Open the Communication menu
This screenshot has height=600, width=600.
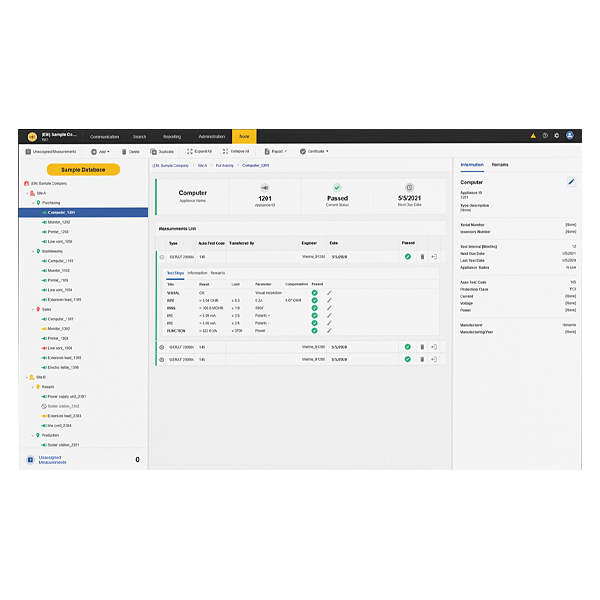(104, 137)
